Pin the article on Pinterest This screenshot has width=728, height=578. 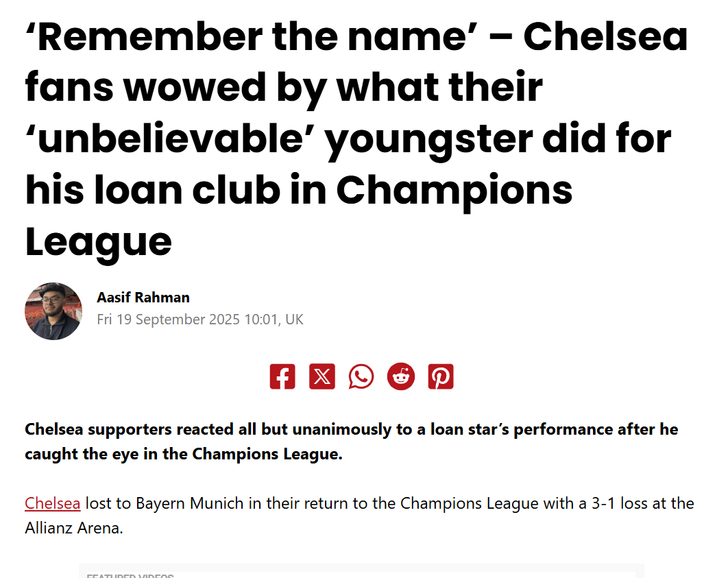(x=441, y=377)
